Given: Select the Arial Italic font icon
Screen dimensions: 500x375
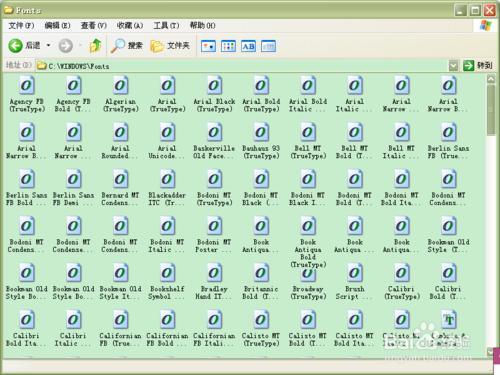Looking at the screenshot, I should click(355, 94).
